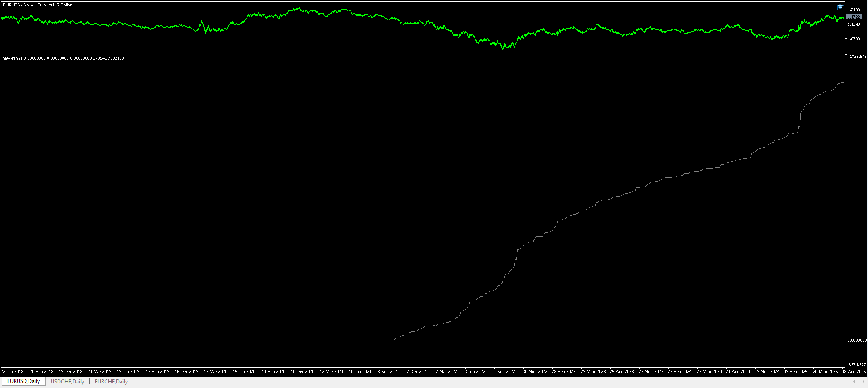Click the 30 Nov 2022 date label
The image size is (868, 388).
[x=535, y=372]
